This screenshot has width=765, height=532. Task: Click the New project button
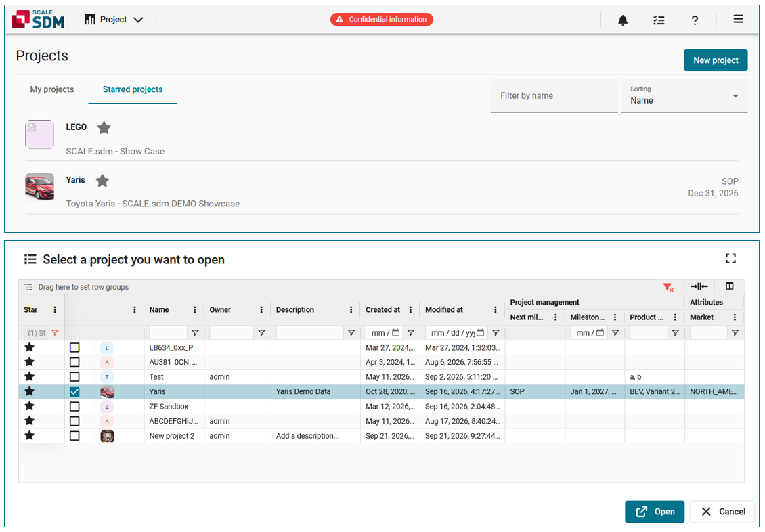715,60
